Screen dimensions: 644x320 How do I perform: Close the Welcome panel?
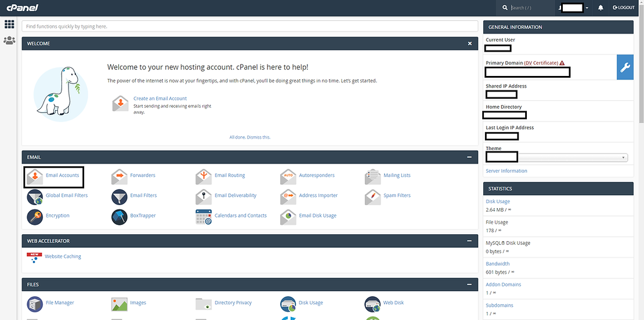[x=469, y=43]
